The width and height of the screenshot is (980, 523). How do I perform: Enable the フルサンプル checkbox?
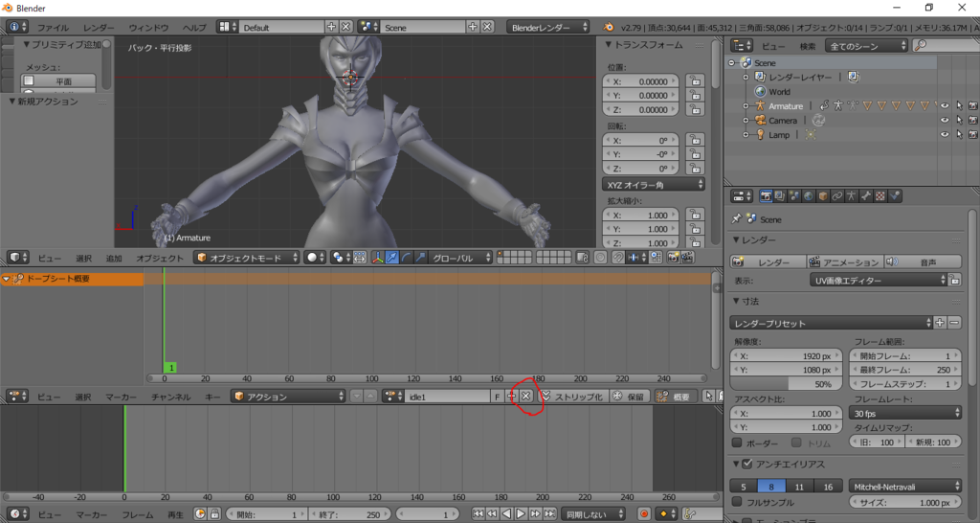coord(737,502)
